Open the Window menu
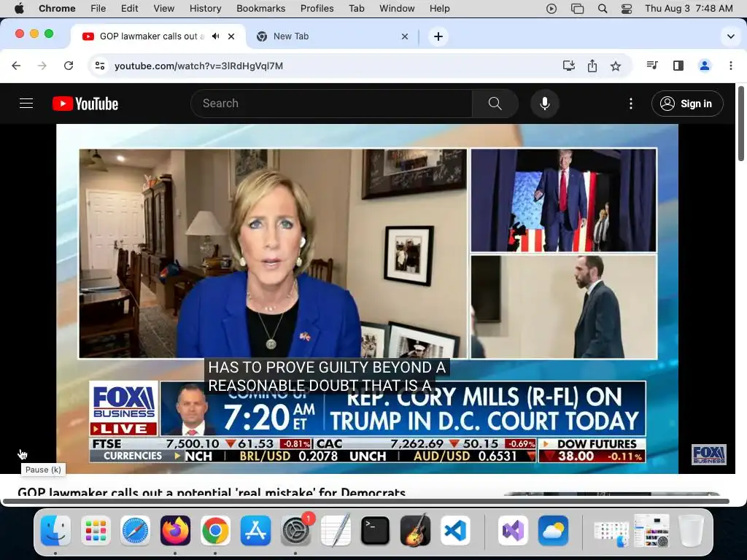This screenshot has height=560, width=747. [x=397, y=9]
